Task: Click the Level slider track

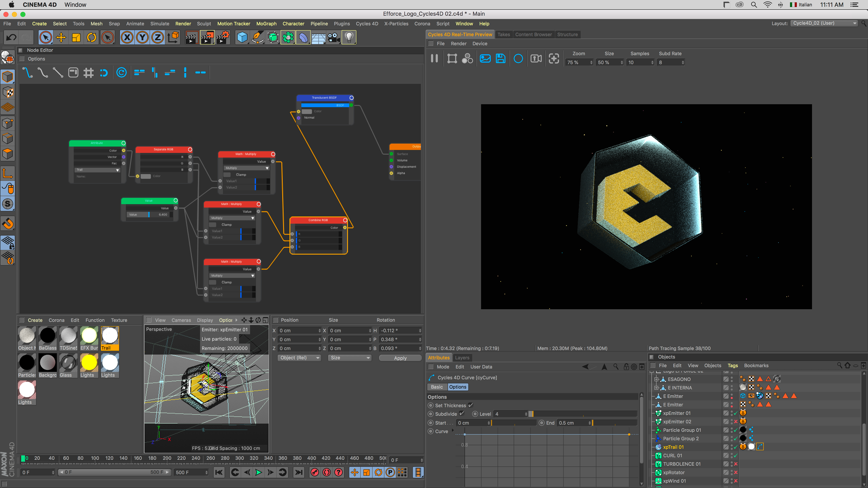Action: pos(583,414)
